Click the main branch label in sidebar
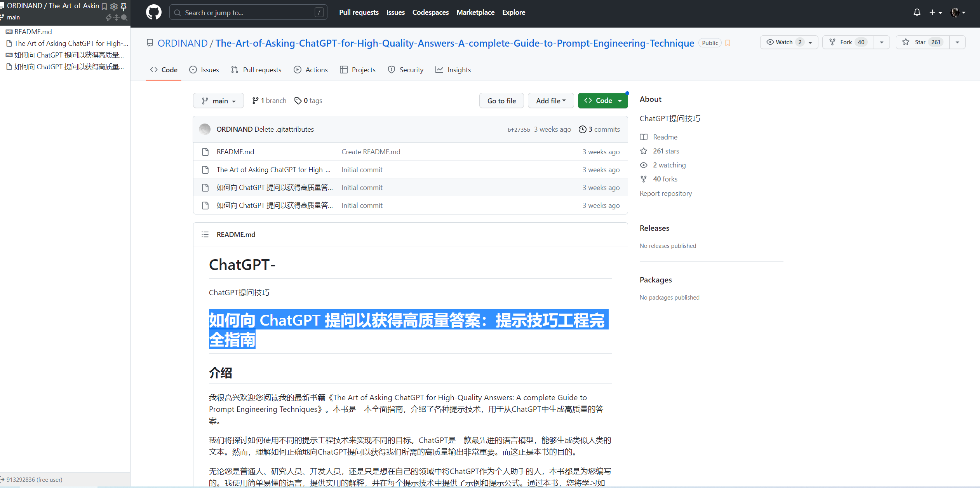This screenshot has width=980, height=488. pyautogui.click(x=13, y=17)
